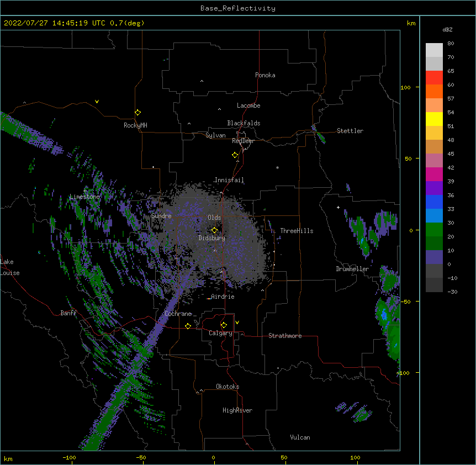Click the Base_Reflectivity title
The width and height of the screenshot is (476, 465).
(x=238, y=8)
